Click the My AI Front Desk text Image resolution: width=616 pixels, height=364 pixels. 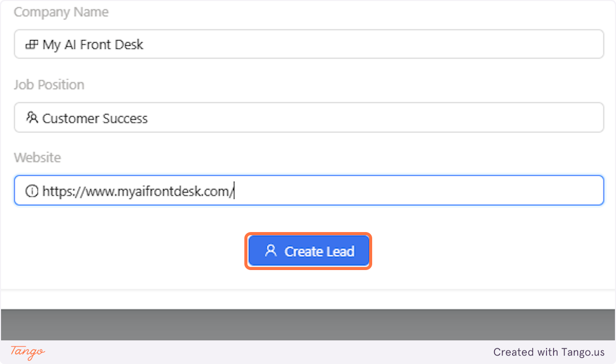tap(92, 44)
